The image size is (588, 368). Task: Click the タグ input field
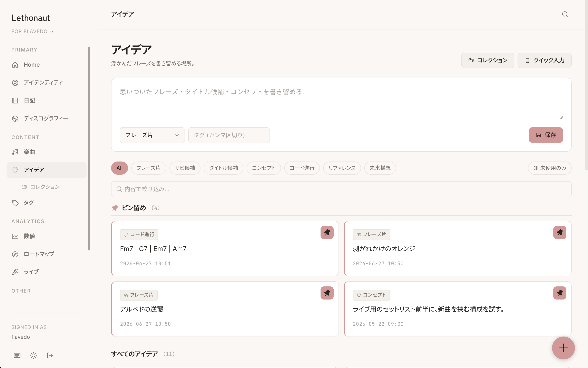pos(229,135)
